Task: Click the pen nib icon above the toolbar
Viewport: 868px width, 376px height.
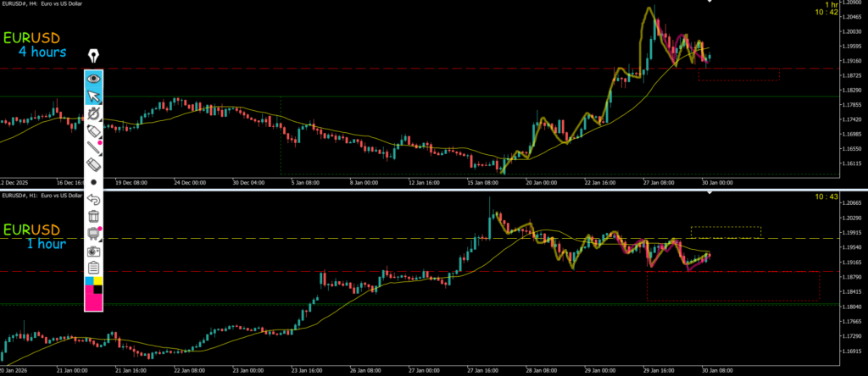Action: [x=93, y=58]
